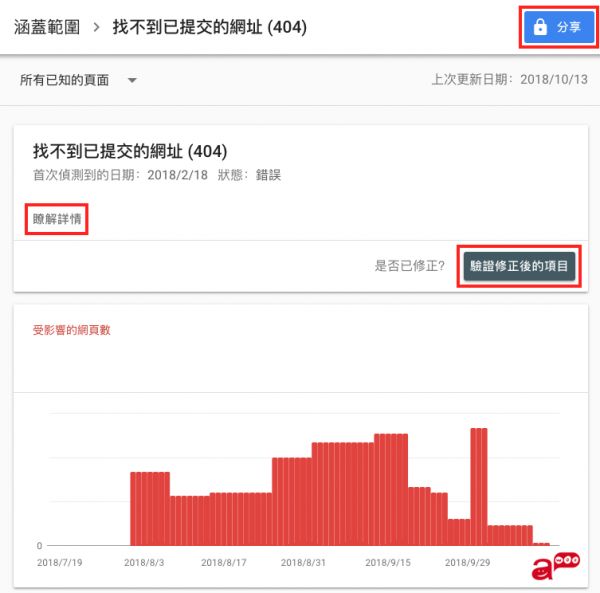The width and height of the screenshot is (600, 593).
Task: Open 所有已知的頁面 dropdown
Action: pos(78,80)
